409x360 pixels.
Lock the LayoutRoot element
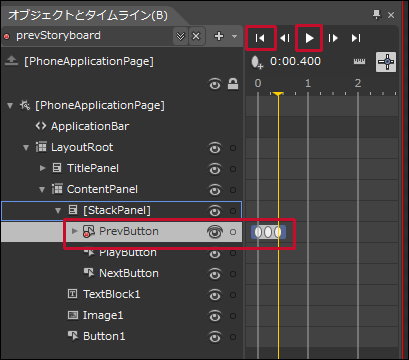click(233, 148)
